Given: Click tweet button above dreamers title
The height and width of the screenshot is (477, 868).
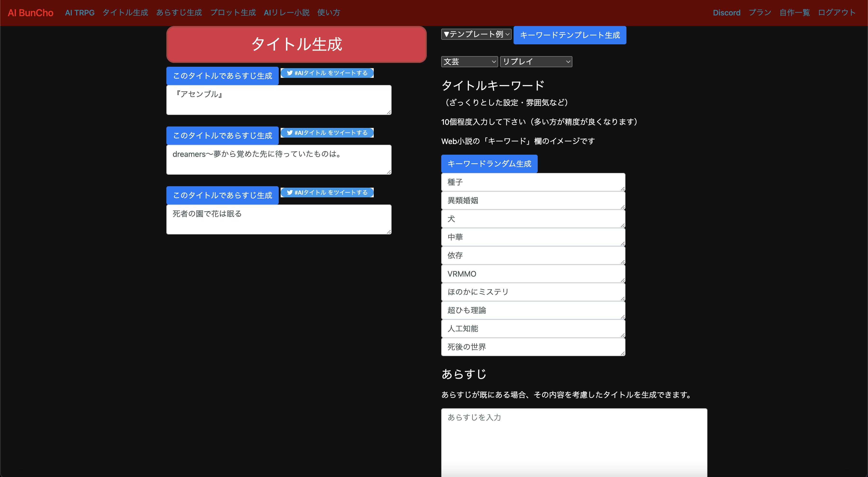Looking at the screenshot, I should (327, 133).
